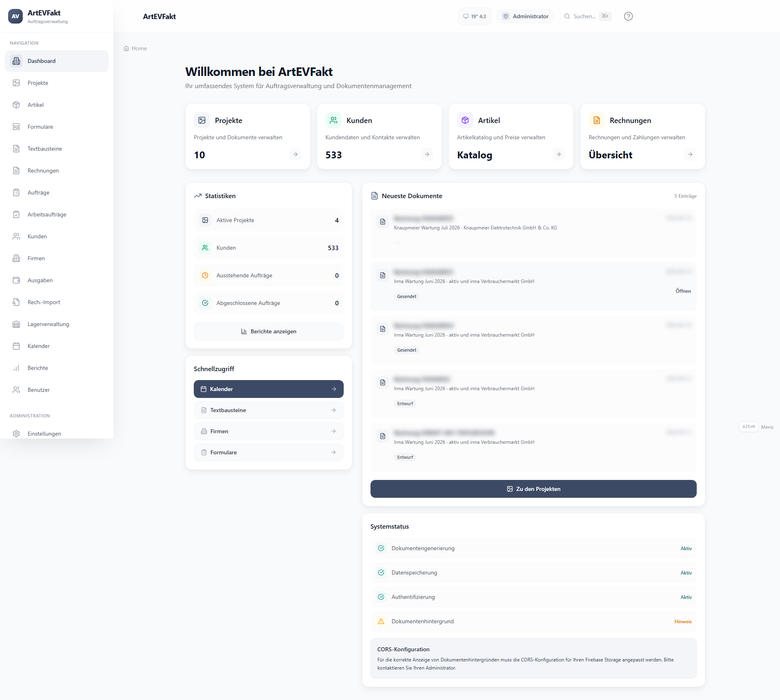The image size is (780, 700).
Task: Click the Aktive Projekte statistic row
Action: point(269,220)
